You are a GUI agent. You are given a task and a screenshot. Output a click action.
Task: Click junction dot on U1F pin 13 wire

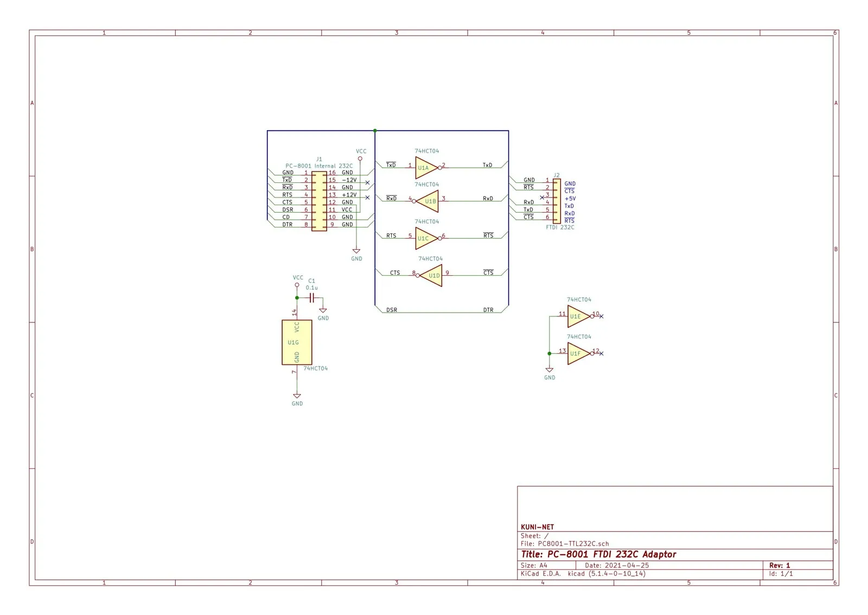550,353
